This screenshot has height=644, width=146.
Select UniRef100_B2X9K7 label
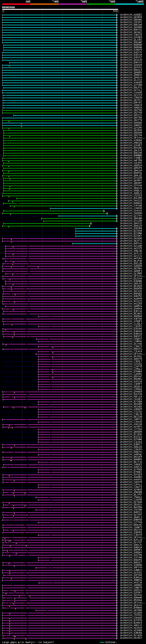pyautogui.click(x=131, y=236)
